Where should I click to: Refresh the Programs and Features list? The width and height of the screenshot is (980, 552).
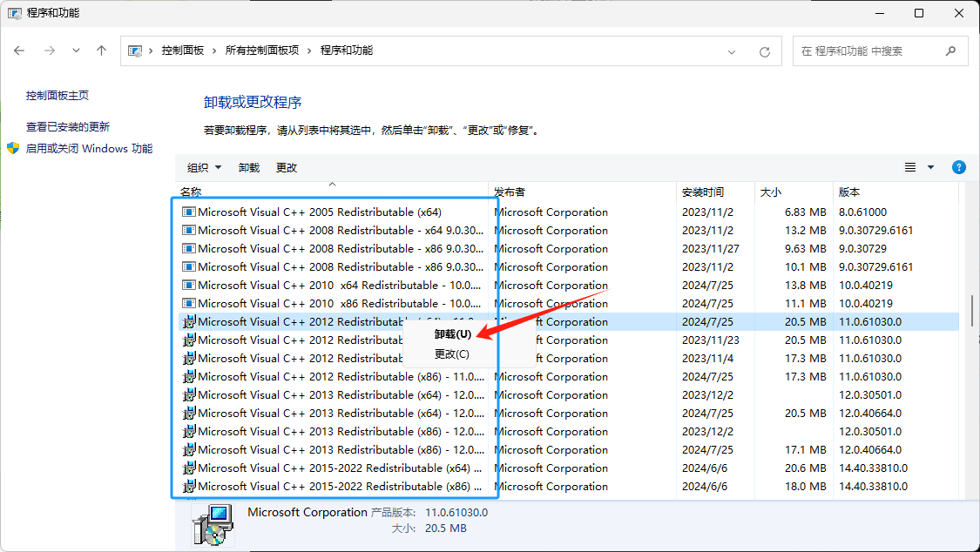tap(764, 52)
